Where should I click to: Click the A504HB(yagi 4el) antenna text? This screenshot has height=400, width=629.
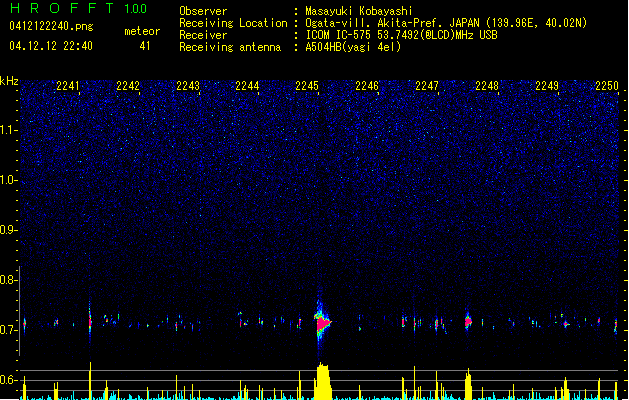tap(353, 47)
